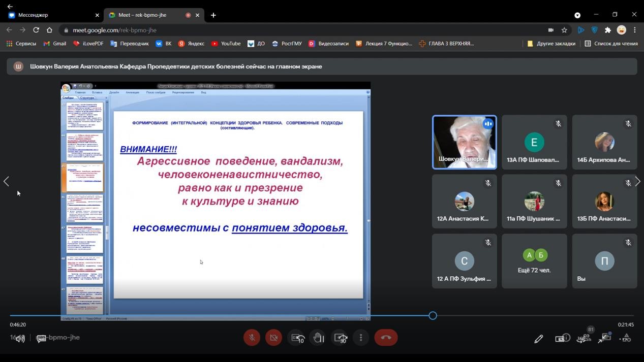Open Chrome three-dot menu

click(635, 30)
